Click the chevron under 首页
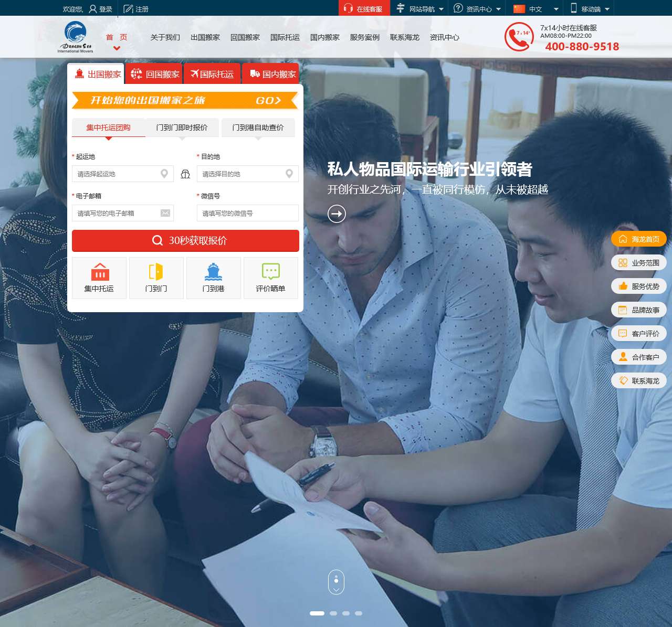Screen dimensions: 672x627 pyautogui.click(x=117, y=48)
